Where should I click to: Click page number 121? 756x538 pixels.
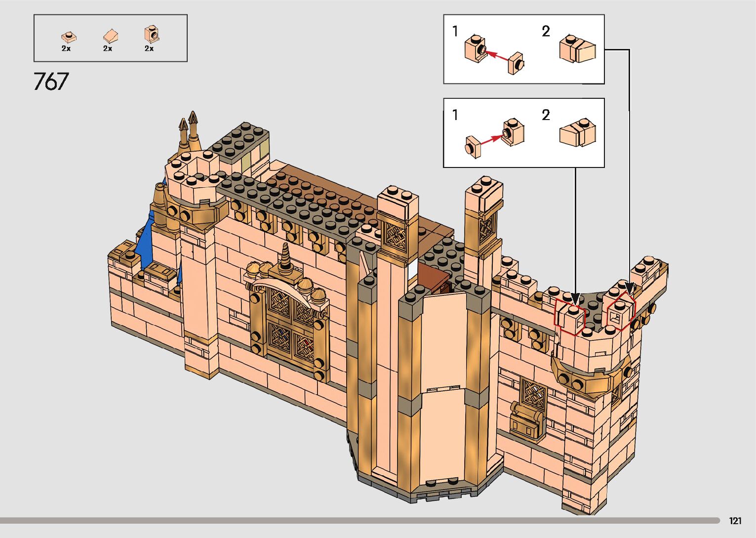click(735, 521)
